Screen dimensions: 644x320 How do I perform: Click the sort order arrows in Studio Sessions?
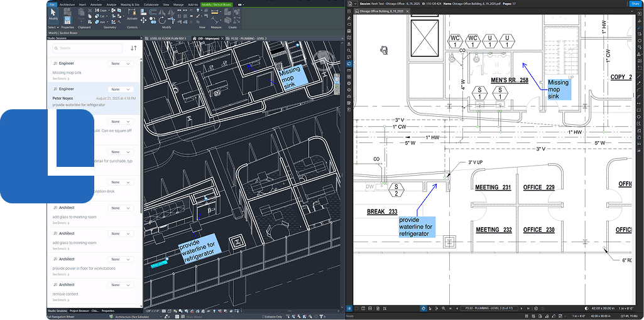(x=133, y=48)
